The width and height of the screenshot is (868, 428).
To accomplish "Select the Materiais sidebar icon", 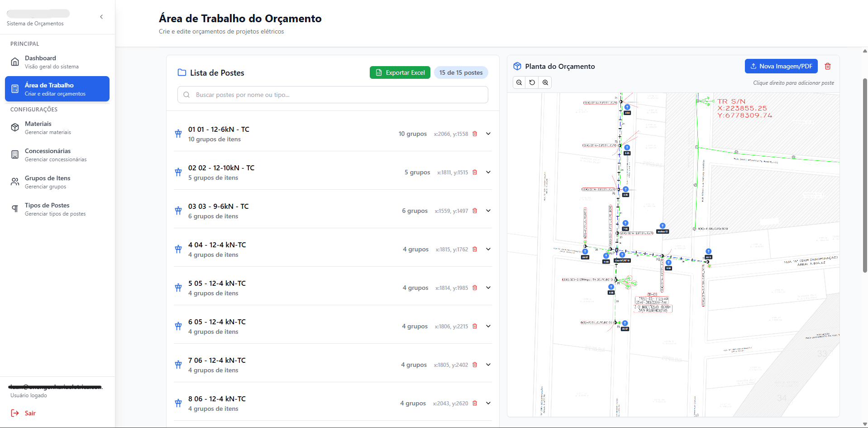I will [x=14, y=127].
